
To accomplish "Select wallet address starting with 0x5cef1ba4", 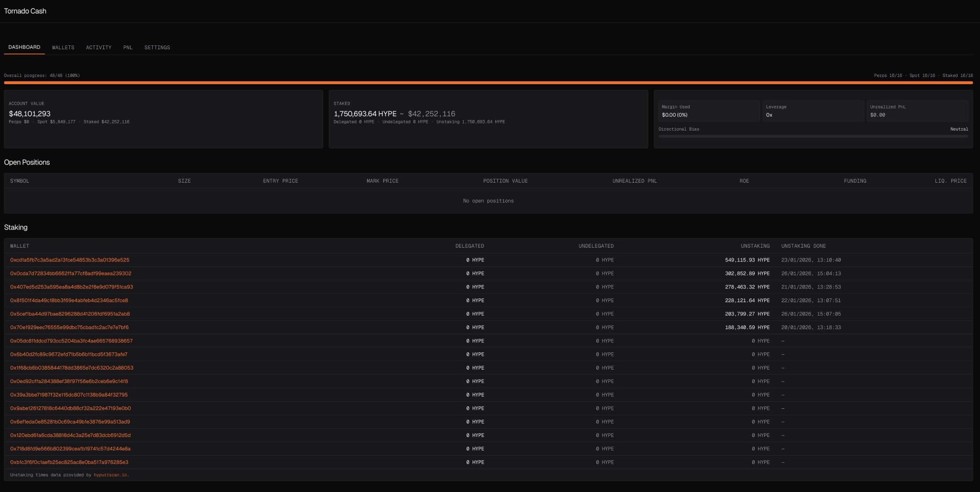I will (x=70, y=314).
